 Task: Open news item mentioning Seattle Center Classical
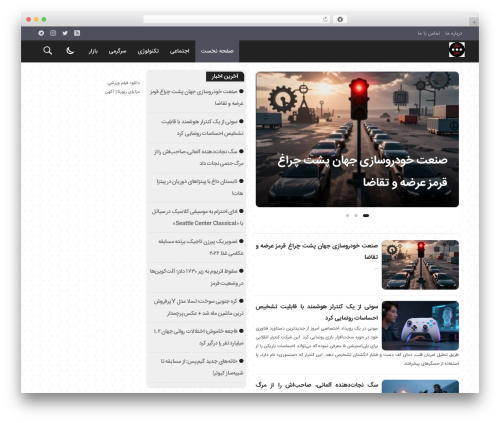point(197,217)
